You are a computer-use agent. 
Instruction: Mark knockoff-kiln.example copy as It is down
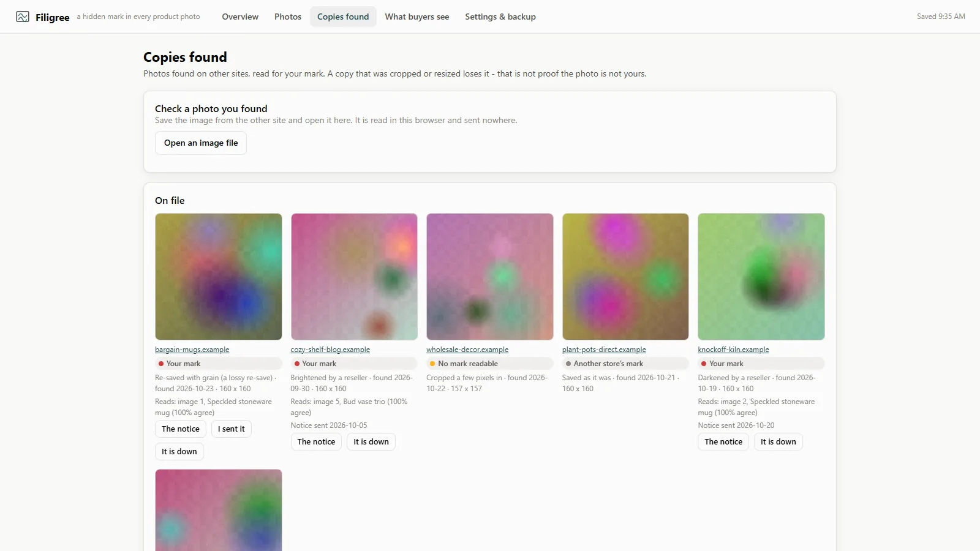pos(778,442)
